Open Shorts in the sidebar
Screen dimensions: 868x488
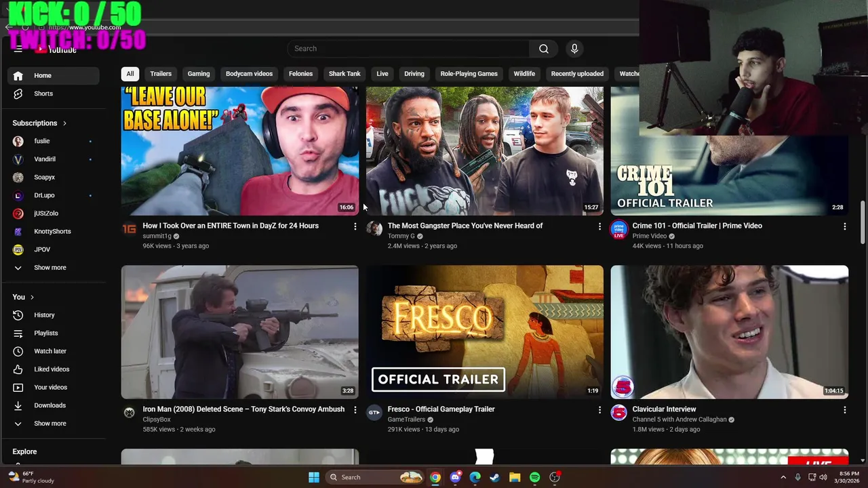[x=53, y=94]
